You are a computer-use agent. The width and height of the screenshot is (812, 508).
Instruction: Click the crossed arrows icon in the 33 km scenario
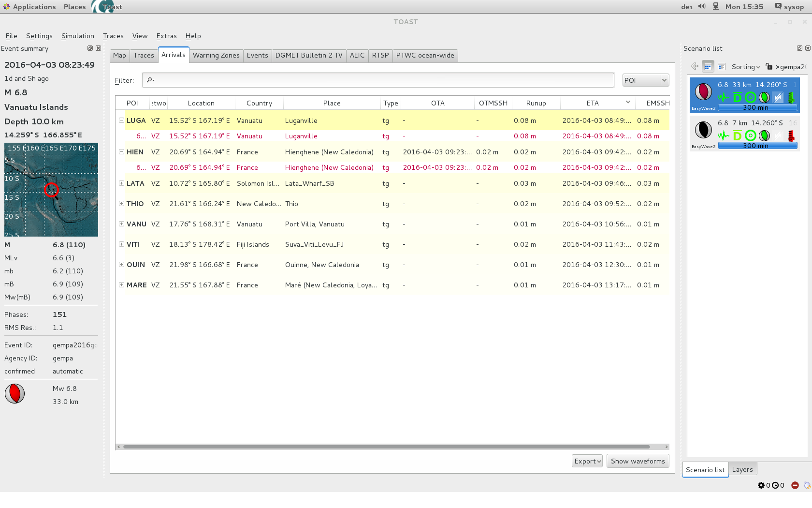point(778,97)
